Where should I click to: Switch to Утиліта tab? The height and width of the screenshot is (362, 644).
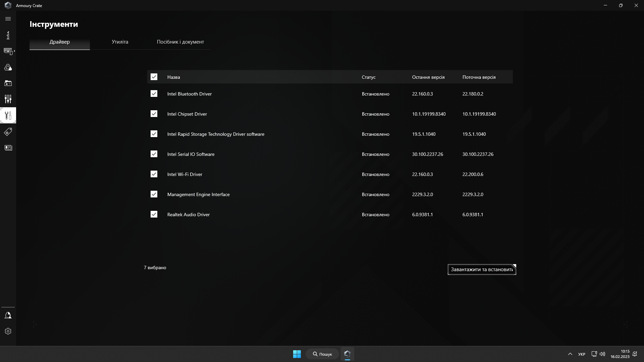pos(120,42)
